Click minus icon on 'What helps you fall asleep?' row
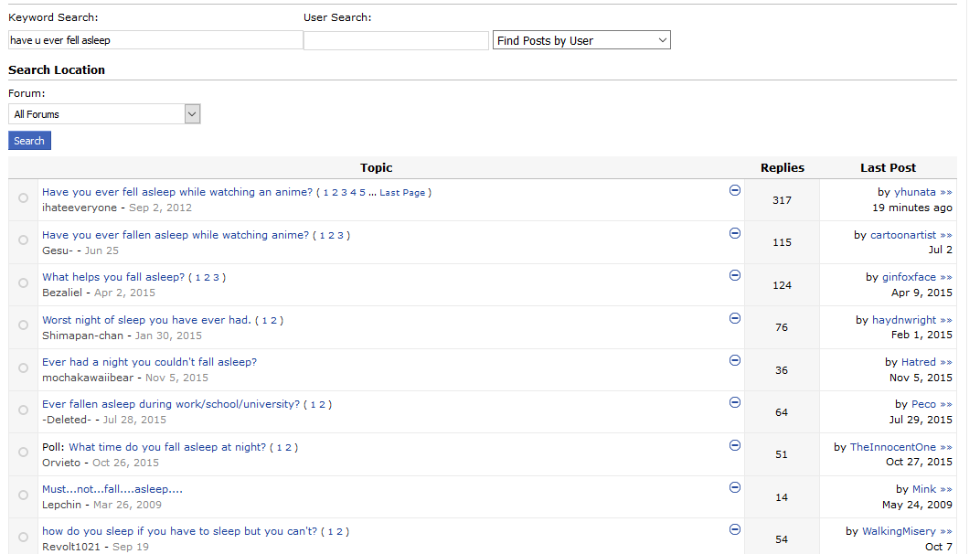980x554 pixels. tap(734, 275)
